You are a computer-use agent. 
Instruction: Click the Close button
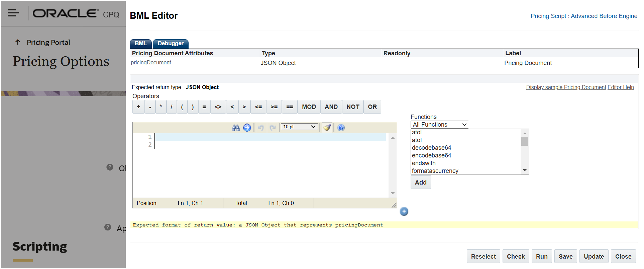tap(623, 257)
